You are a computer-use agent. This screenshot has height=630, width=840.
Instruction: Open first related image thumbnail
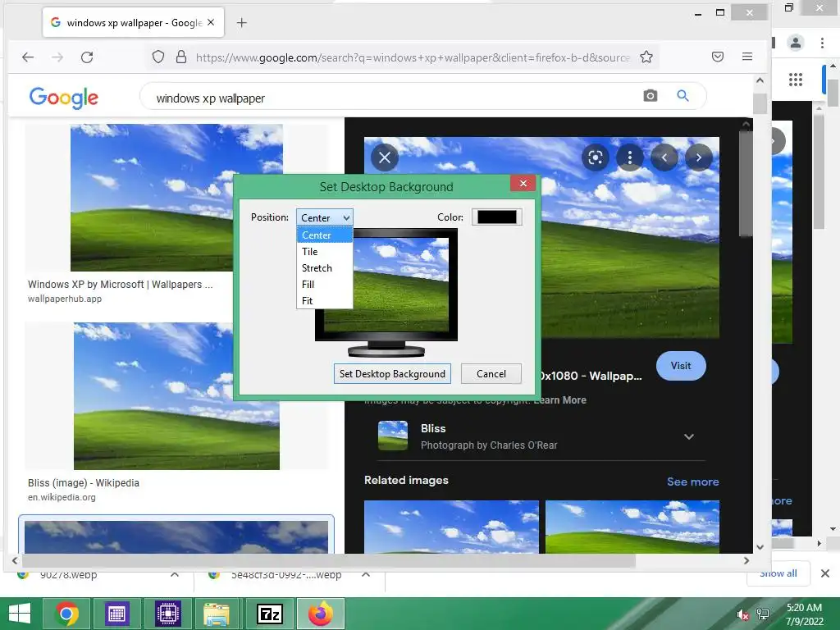[x=451, y=527]
